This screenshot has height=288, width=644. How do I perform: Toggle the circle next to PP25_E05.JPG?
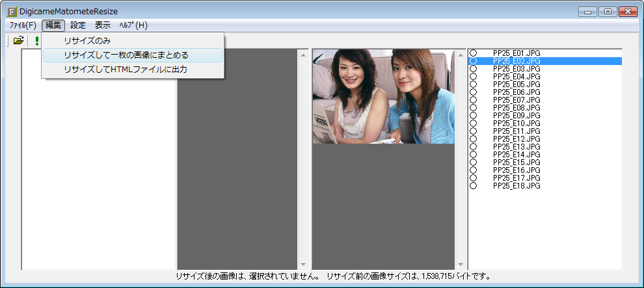point(473,84)
